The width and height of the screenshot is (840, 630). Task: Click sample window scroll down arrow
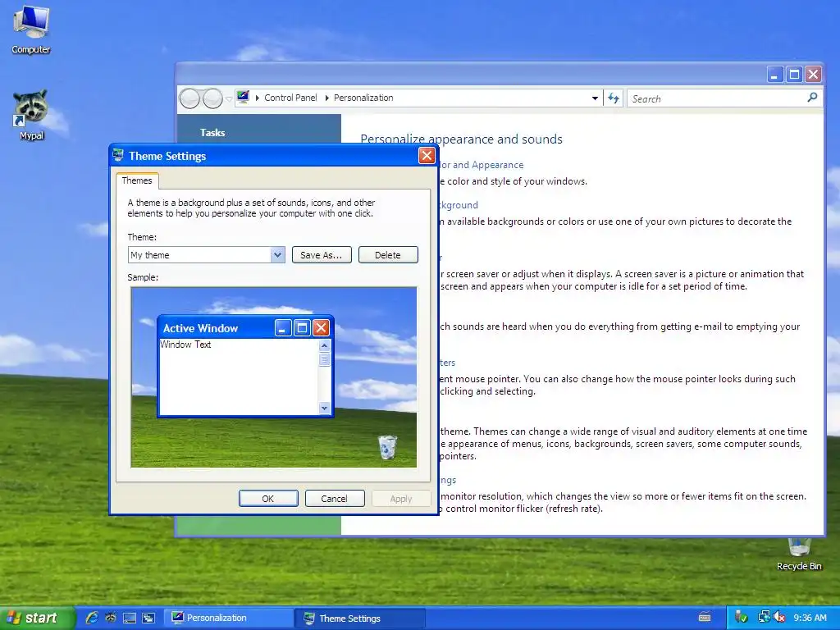(x=324, y=409)
